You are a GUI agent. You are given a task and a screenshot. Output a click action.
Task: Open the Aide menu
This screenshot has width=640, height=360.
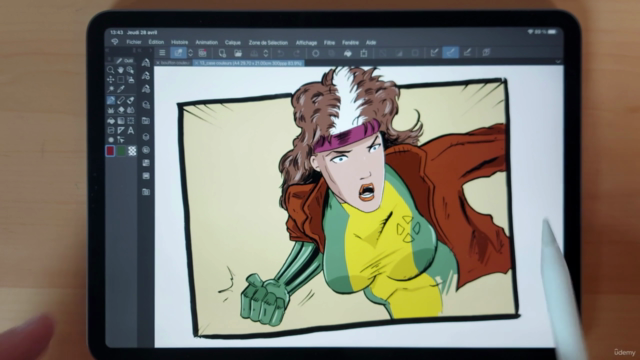(371, 42)
